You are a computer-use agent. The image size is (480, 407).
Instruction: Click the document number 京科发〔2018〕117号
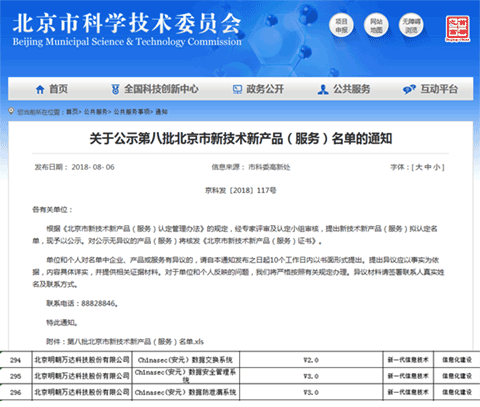[x=240, y=190]
